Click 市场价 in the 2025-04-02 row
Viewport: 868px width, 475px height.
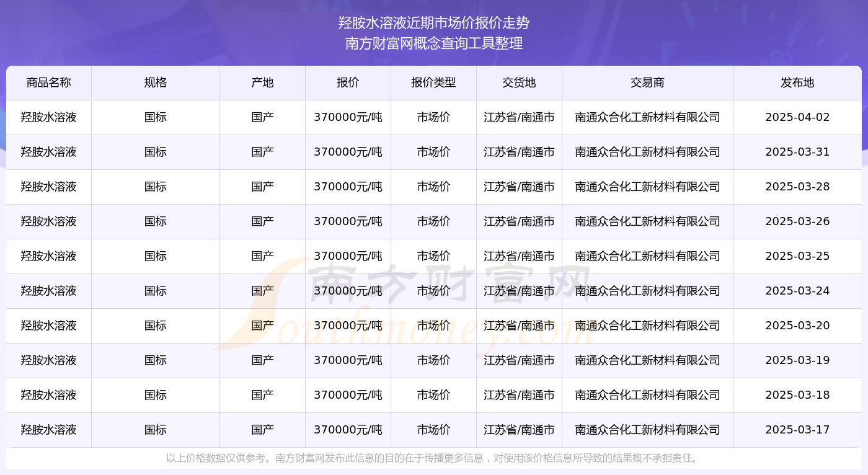pyautogui.click(x=433, y=117)
